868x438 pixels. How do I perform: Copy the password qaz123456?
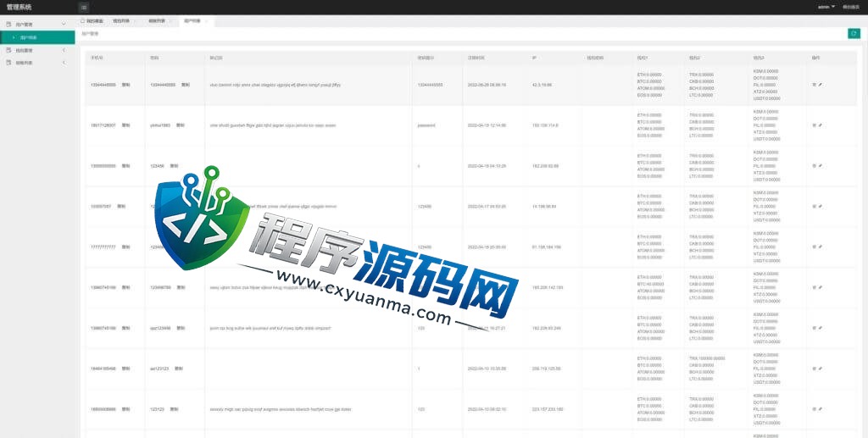point(181,328)
